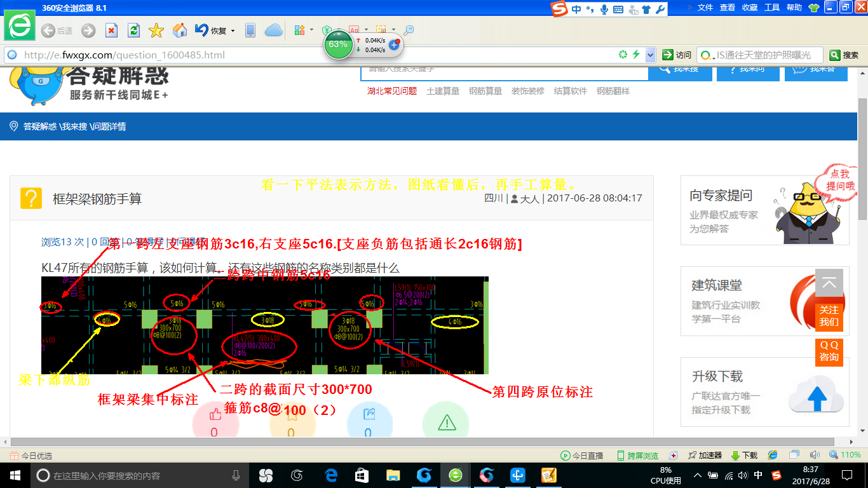
Task: Expand the extensions grid dropdown arrow
Action: 311,30
